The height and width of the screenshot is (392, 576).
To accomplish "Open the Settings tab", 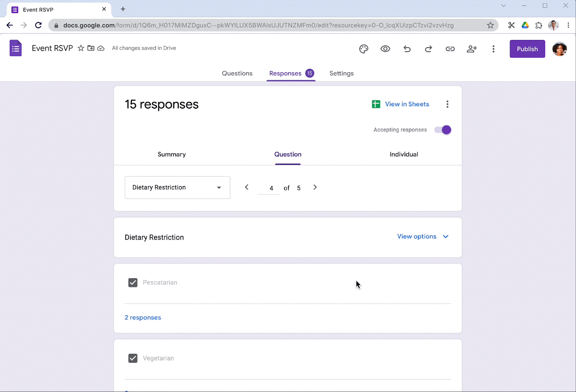I will (341, 73).
